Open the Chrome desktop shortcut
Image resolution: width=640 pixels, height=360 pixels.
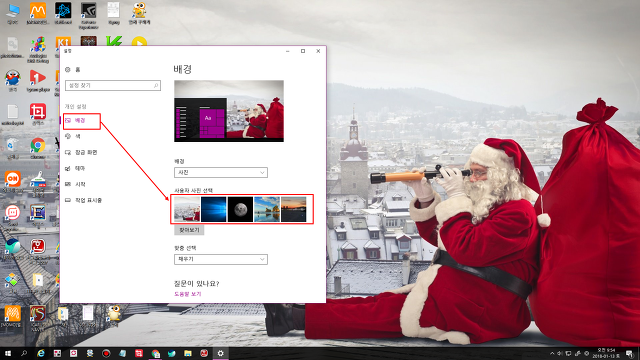click(38, 148)
